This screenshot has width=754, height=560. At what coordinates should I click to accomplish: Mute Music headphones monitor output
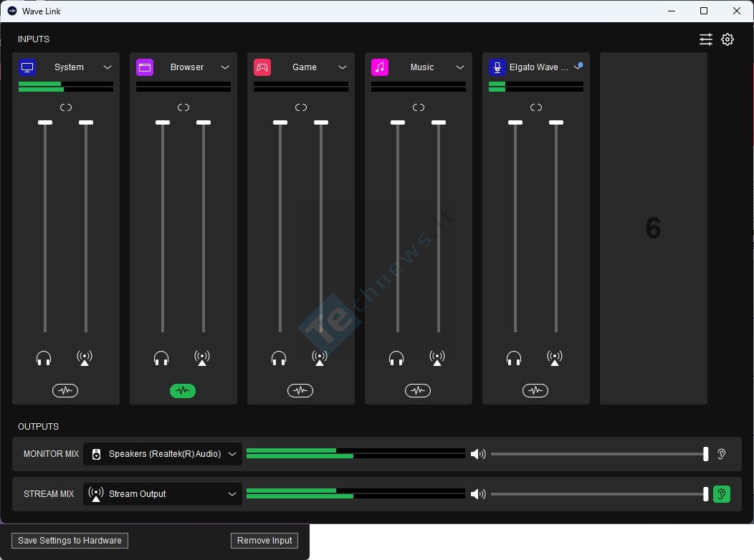point(396,358)
